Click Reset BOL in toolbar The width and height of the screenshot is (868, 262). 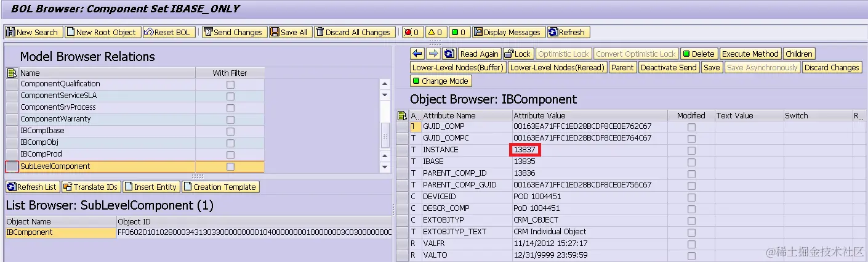click(x=168, y=32)
